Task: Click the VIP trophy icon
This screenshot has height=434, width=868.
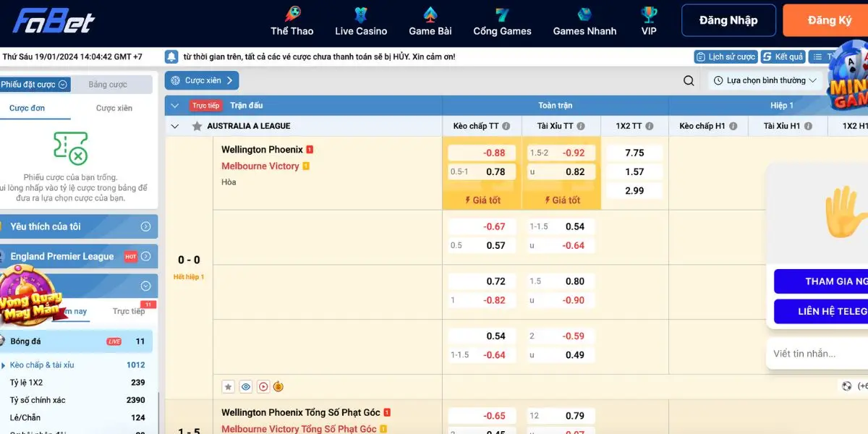Action: (x=649, y=15)
